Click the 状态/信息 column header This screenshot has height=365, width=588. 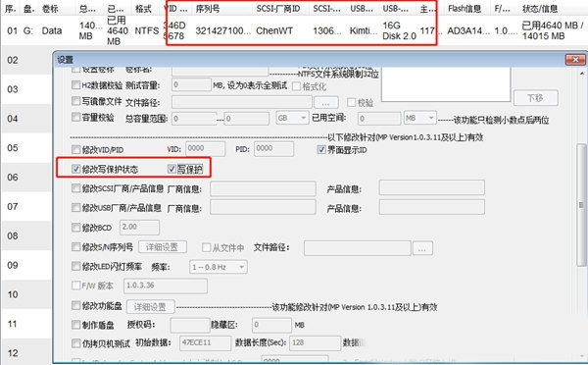pyautogui.click(x=540, y=8)
